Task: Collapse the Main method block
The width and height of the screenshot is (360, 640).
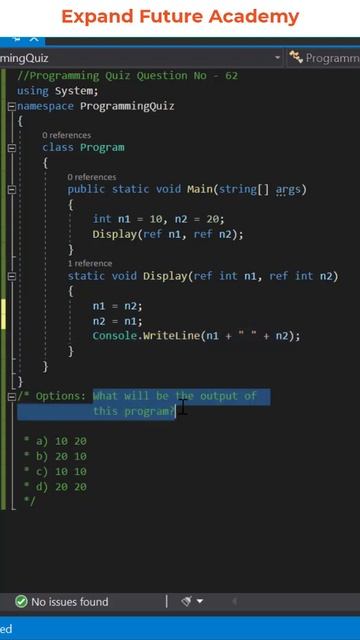Action: coord(12,190)
